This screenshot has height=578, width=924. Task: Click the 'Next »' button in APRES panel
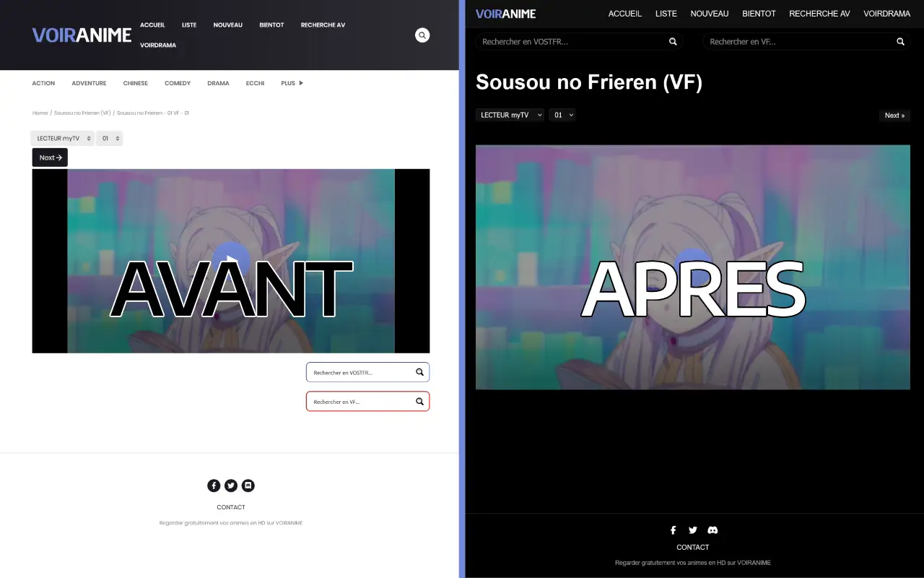click(894, 115)
